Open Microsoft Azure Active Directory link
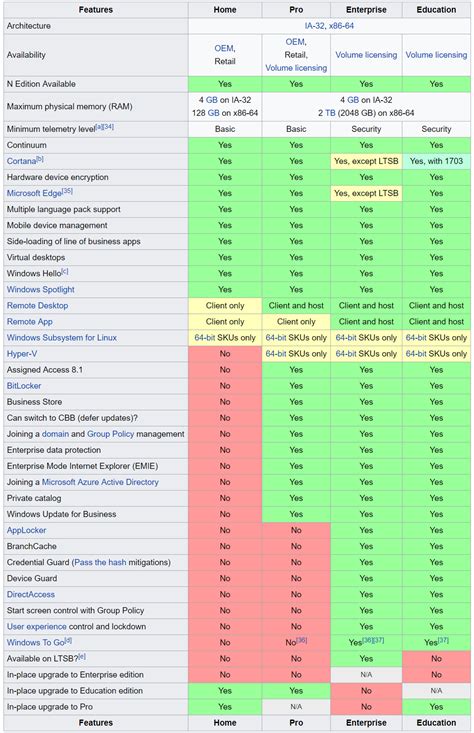 (x=100, y=482)
